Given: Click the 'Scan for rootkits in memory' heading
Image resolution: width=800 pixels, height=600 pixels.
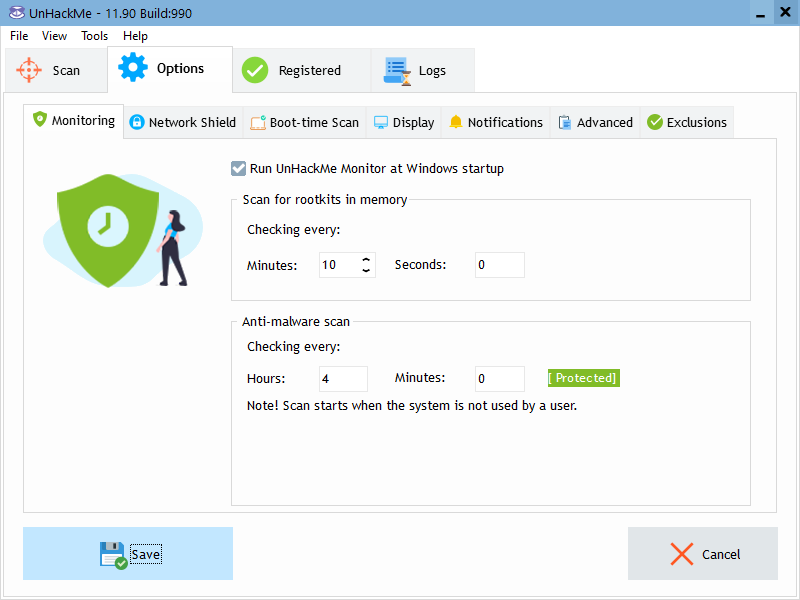Looking at the screenshot, I should [x=324, y=199].
